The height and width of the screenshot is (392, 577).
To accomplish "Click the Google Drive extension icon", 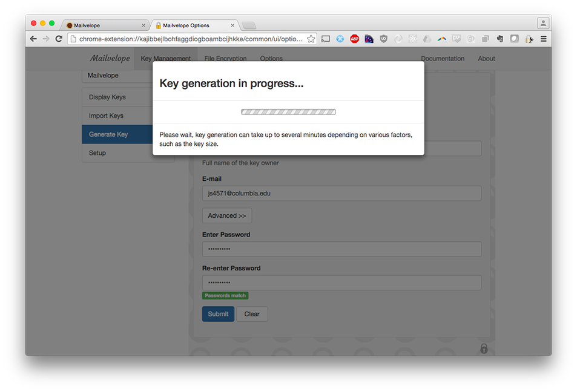I will coord(427,39).
